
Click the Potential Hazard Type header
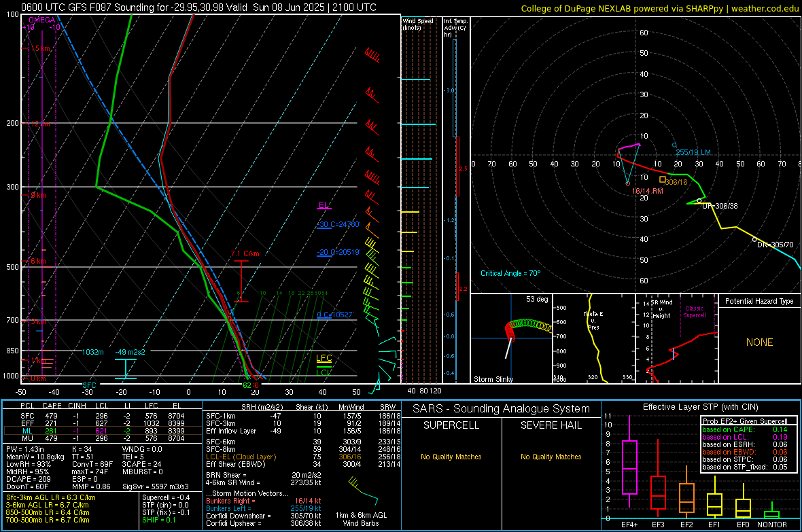(x=759, y=301)
